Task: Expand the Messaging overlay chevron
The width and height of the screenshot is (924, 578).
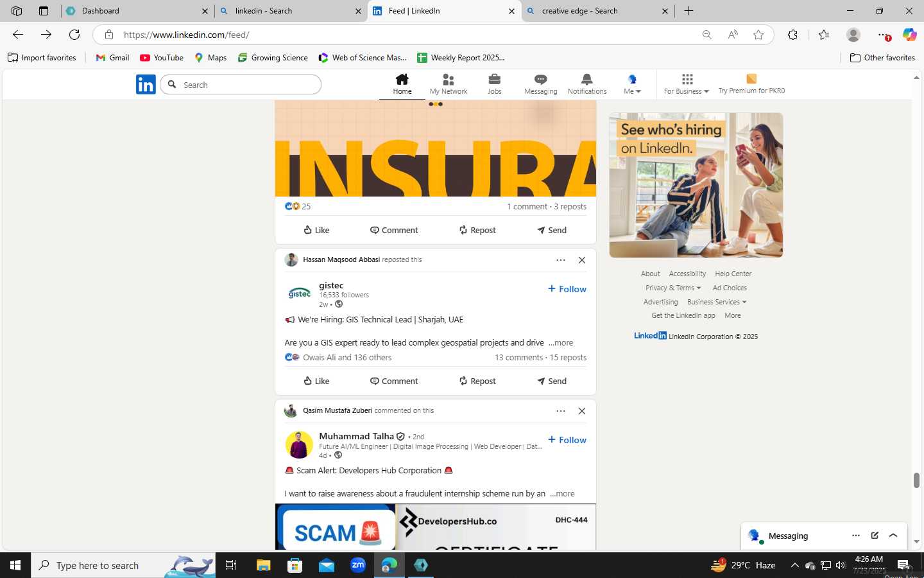Action: click(893, 536)
